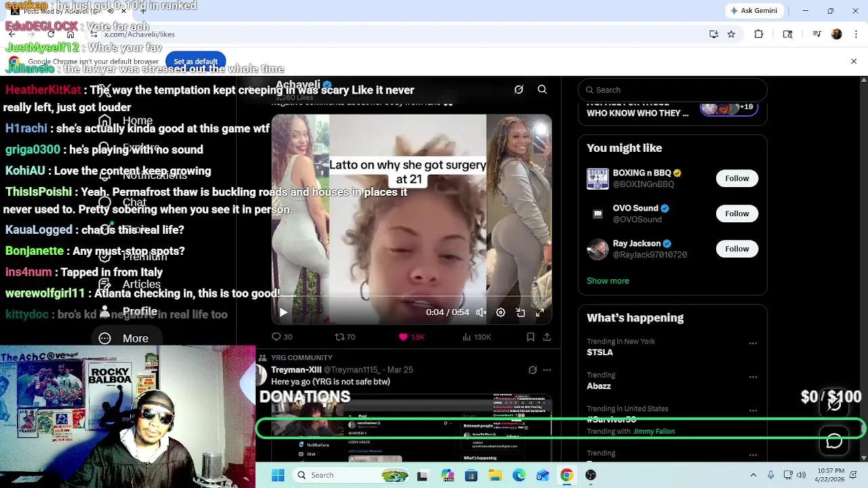Click the Windows taskbar search box
Screen dimensions: 868x488
tap(350, 475)
